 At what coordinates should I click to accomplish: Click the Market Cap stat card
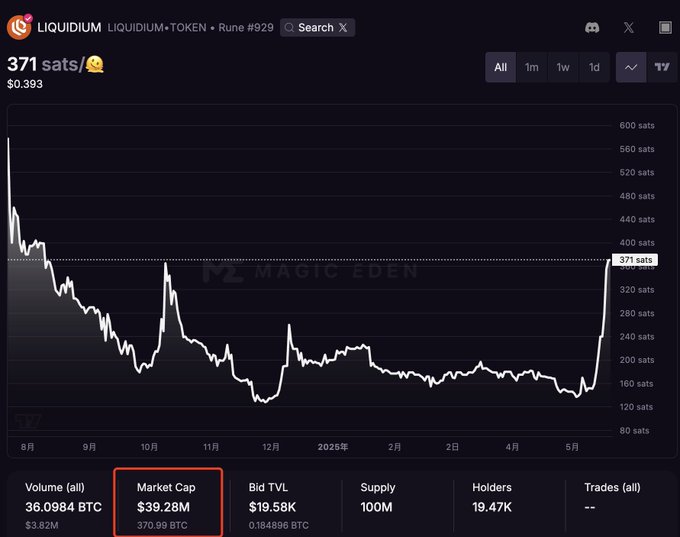coord(168,504)
